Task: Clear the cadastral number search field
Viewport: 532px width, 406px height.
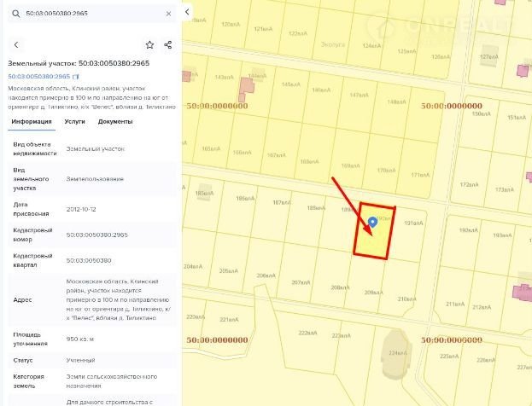Action: tap(168, 14)
